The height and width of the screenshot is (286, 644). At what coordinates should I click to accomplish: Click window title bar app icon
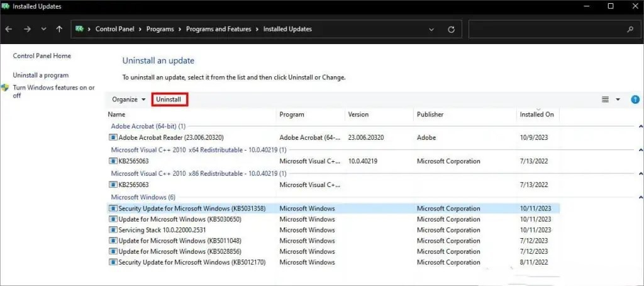pos(6,6)
